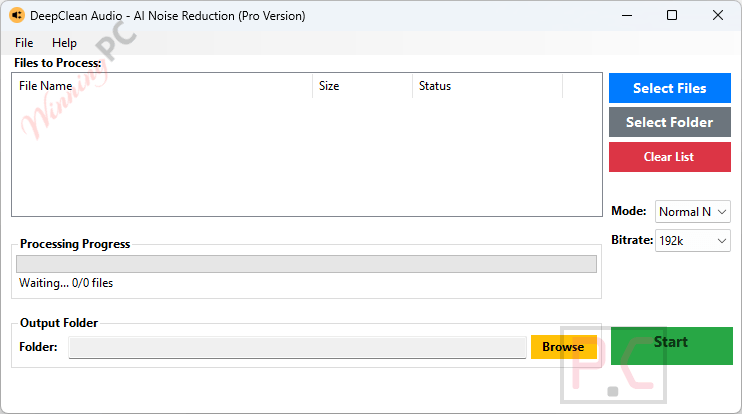Viewport: 742px width, 414px height.
Task: Click the processing progress bar
Action: 306,264
